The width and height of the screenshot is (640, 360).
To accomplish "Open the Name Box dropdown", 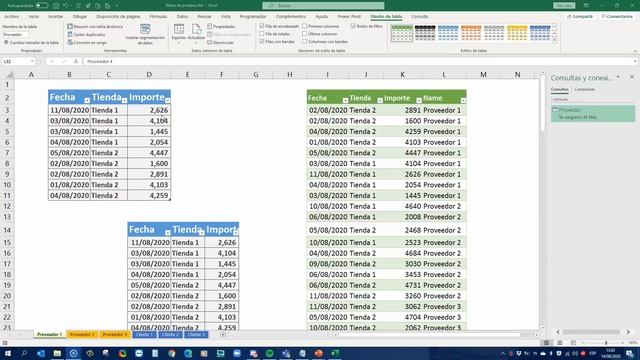I will point(32,61).
